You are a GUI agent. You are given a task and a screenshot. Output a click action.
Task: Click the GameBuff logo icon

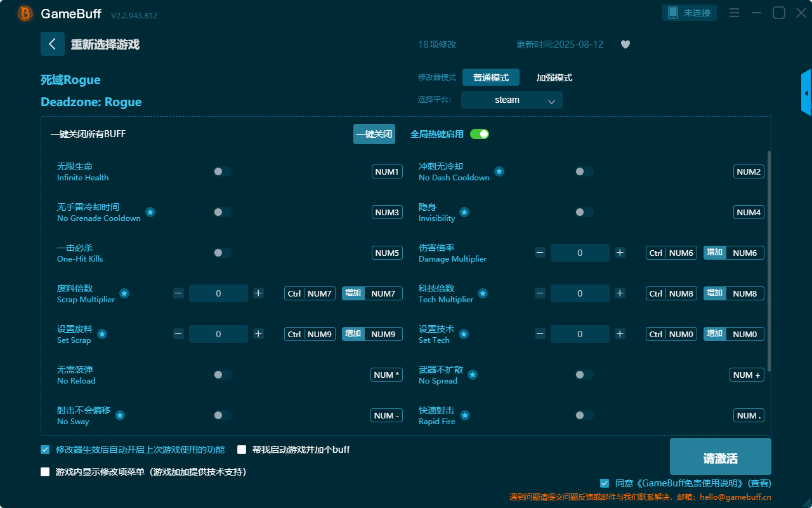click(x=25, y=13)
